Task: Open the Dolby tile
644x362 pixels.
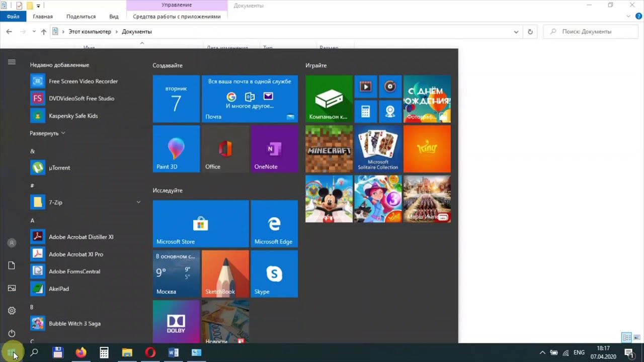Action: [176, 322]
